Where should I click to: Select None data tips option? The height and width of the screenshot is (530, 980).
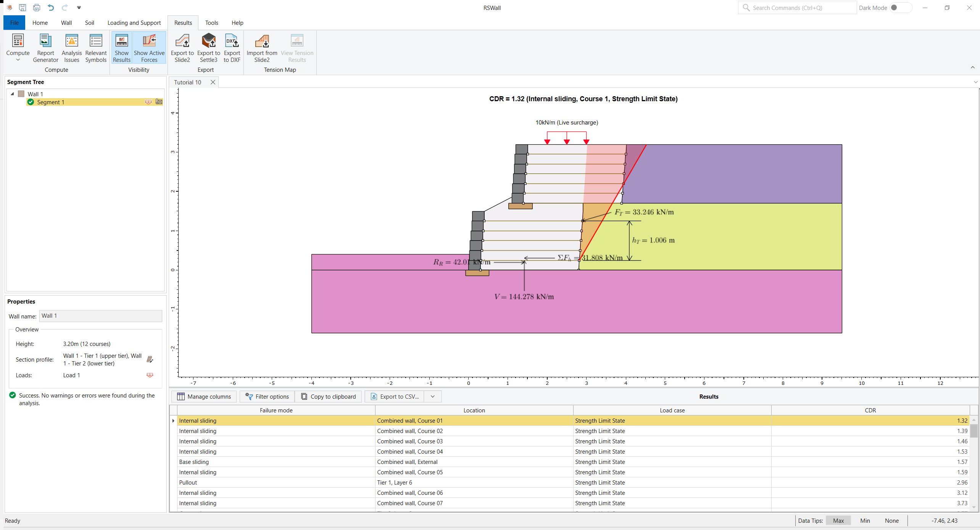click(892, 520)
